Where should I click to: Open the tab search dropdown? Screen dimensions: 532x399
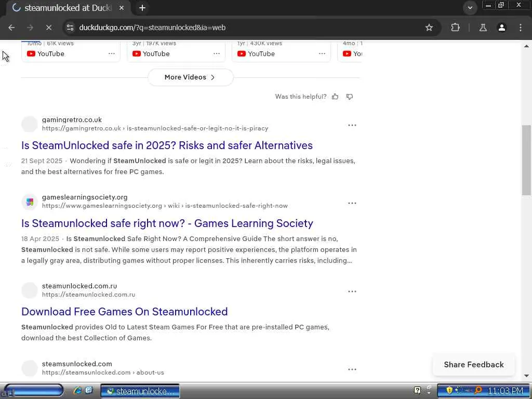[470, 8]
